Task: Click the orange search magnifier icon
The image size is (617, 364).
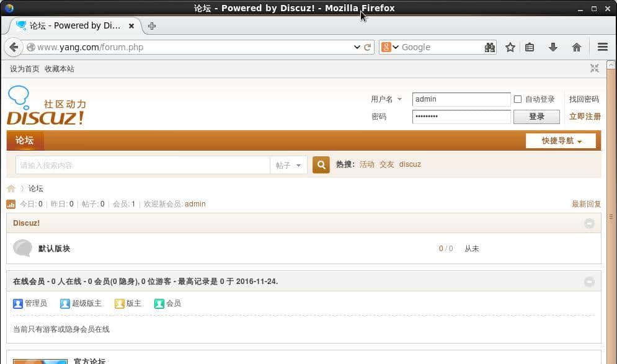Action: click(x=321, y=165)
